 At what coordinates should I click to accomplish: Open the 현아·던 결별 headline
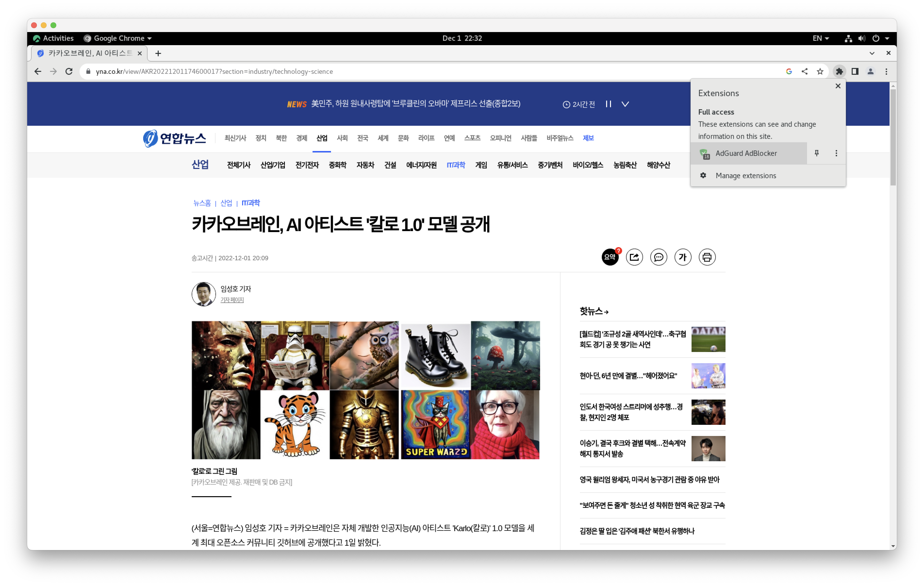click(x=628, y=376)
